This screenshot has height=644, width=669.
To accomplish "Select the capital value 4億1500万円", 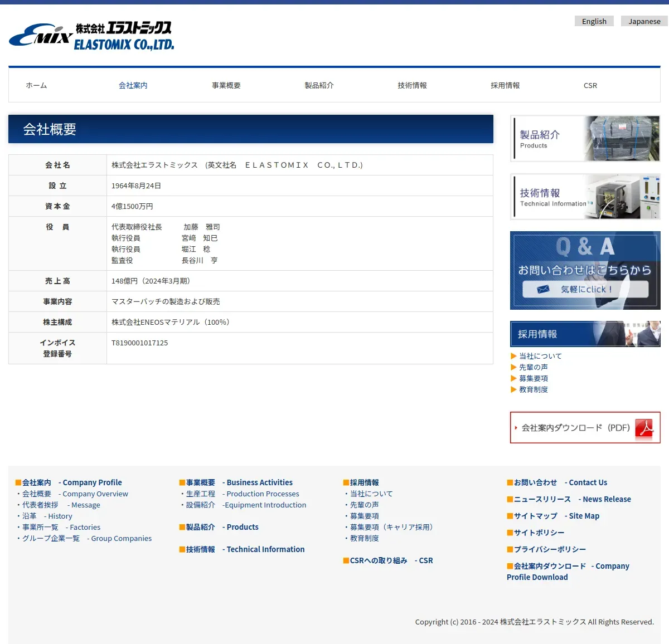I will tap(132, 206).
